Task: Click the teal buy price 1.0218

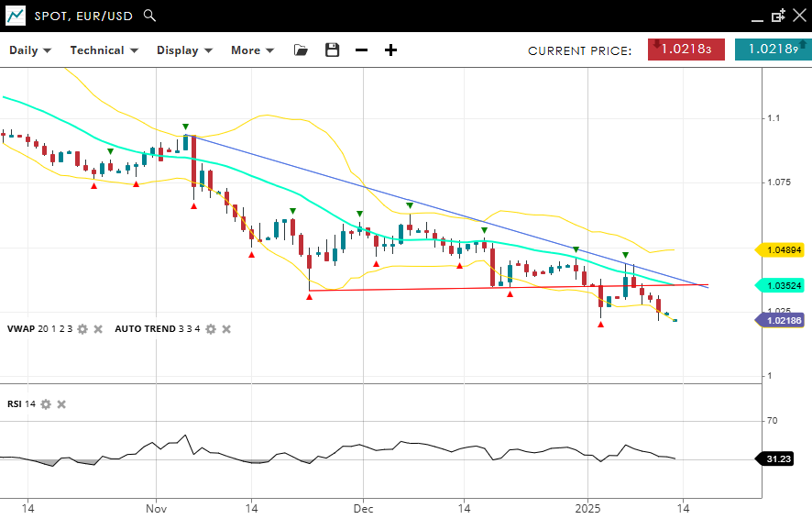Action: 773,50
